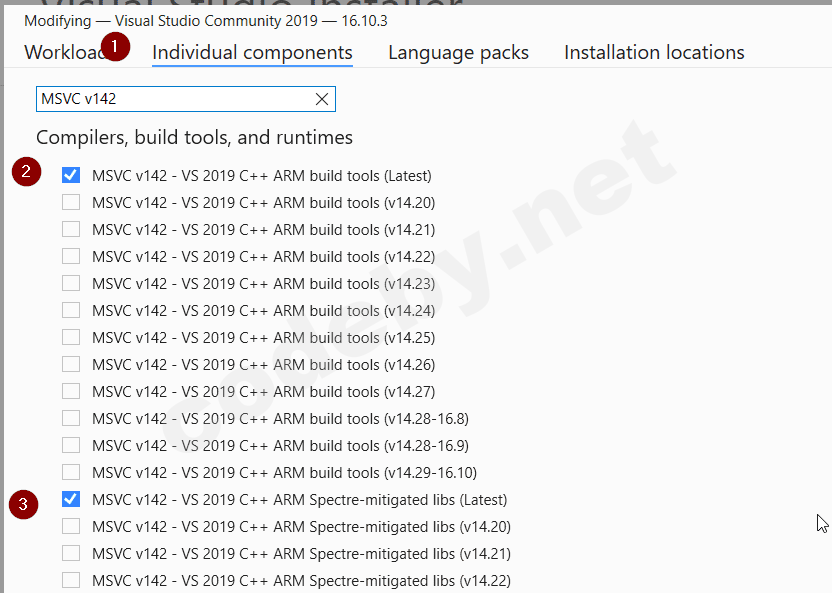Check ARM Spectre-mitigated libs (v14.22)

coord(71,580)
